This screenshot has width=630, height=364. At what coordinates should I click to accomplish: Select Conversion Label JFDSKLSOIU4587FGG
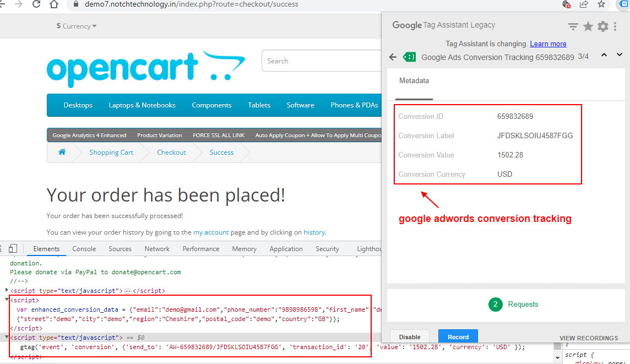click(535, 136)
